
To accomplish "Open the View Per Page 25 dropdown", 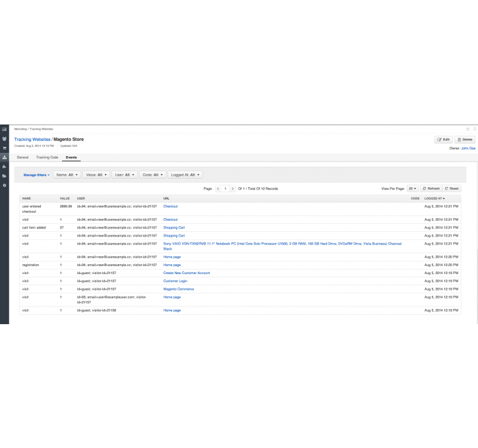I will point(412,188).
